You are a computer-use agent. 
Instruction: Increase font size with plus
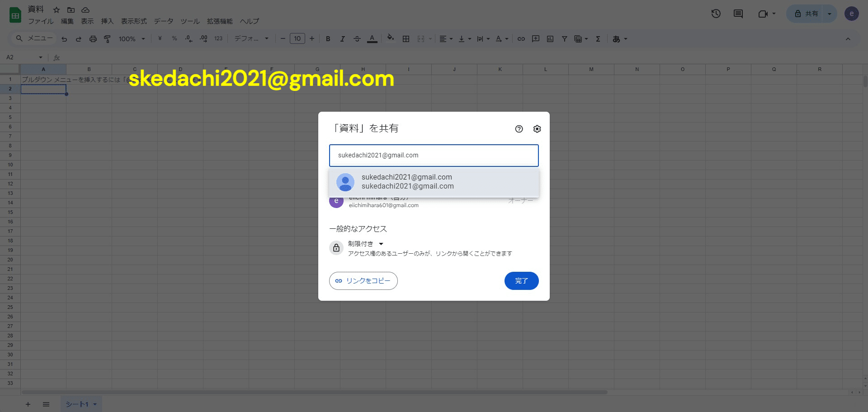(x=312, y=39)
